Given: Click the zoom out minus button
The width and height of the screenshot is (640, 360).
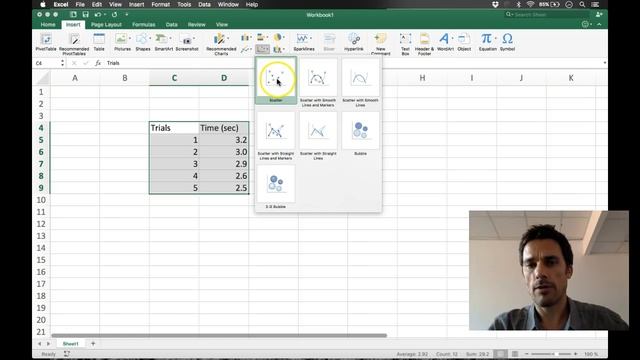Looking at the screenshot, I should [527, 354].
